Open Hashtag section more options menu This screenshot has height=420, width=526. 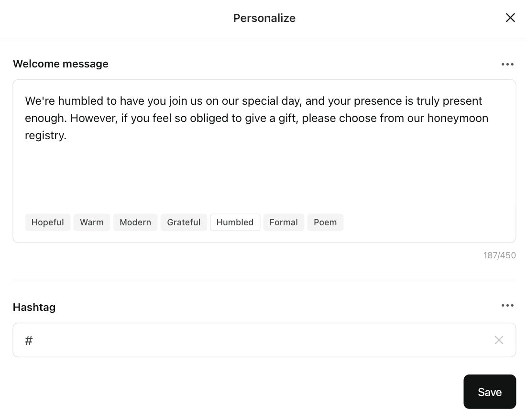coord(507,306)
